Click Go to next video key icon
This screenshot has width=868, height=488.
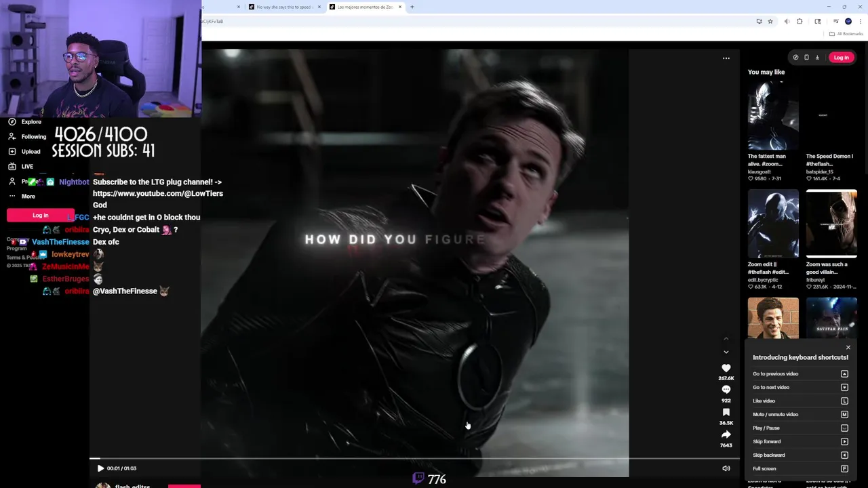(x=844, y=388)
